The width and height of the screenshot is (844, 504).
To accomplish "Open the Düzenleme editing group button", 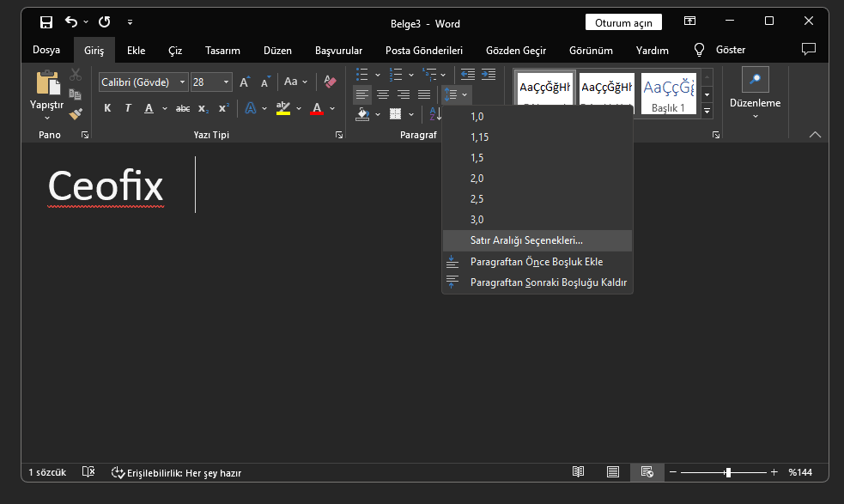I will [x=756, y=94].
